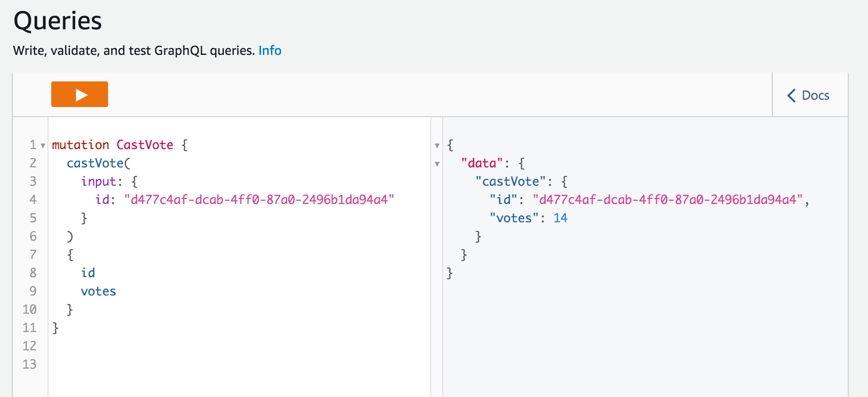Click the Queries heading
Image resolution: width=868 pixels, height=397 pixels.
pyautogui.click(x=58, y=21)
